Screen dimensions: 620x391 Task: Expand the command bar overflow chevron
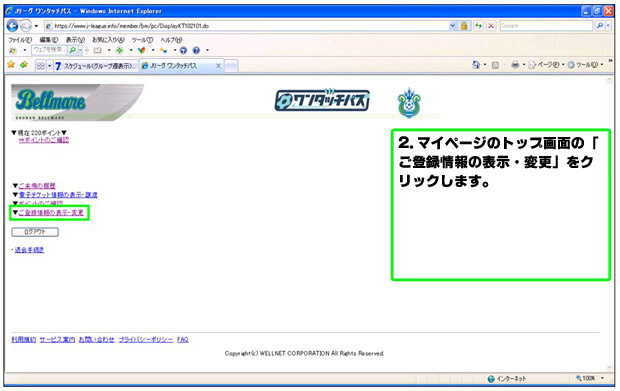tap(610, 61)
